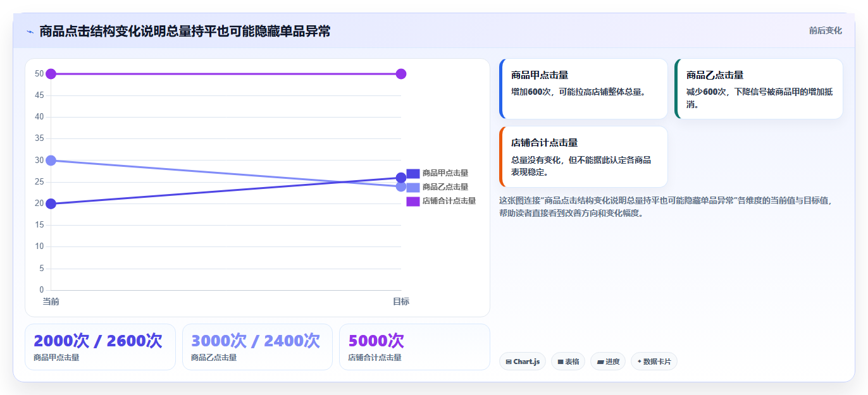This screenshot has height=395, width=868.
Task: Toggle 商品甲点击量 legend color box
Action: click(413, 173)
